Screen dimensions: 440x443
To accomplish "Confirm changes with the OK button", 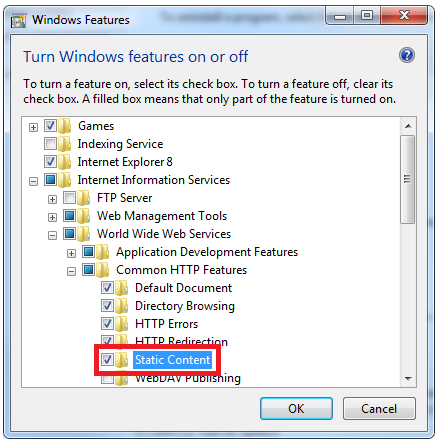I will [296, 409].
